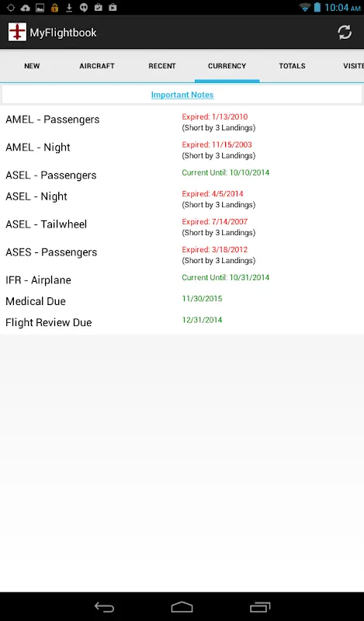Open the Important Notes link

tap(182, 95)
